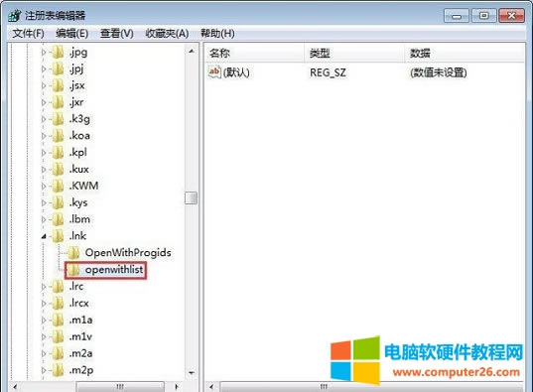Select the .lrcx key label
The image size is (533, 392).
coord(78,303)
